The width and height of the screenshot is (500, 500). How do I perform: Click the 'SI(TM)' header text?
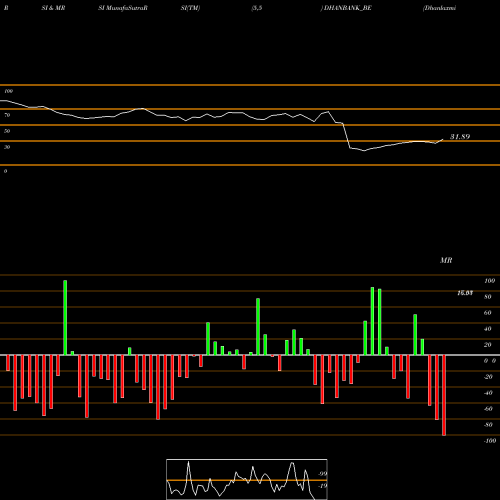[x=190, y=8]
